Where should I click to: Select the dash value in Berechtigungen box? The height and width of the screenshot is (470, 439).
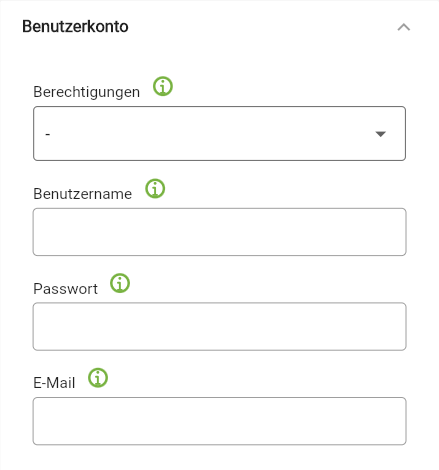click(x=48, y=134)
